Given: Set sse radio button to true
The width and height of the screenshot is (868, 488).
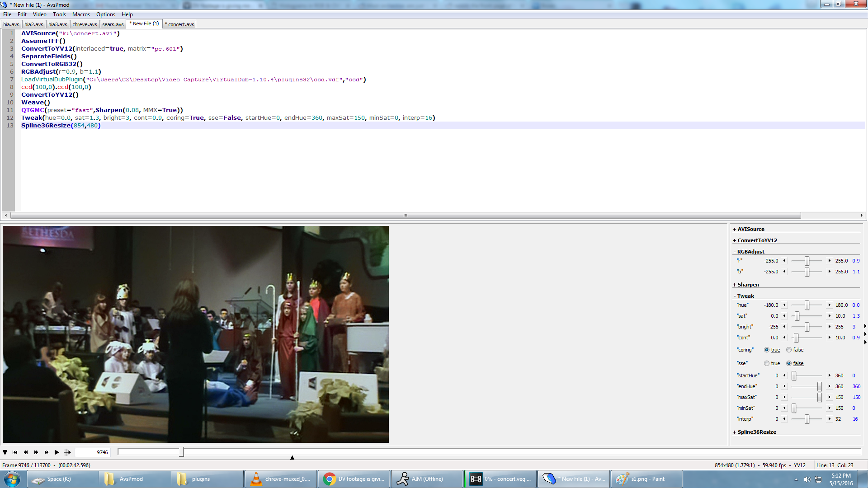Looking at the screenshot, I should click(767, 363).
